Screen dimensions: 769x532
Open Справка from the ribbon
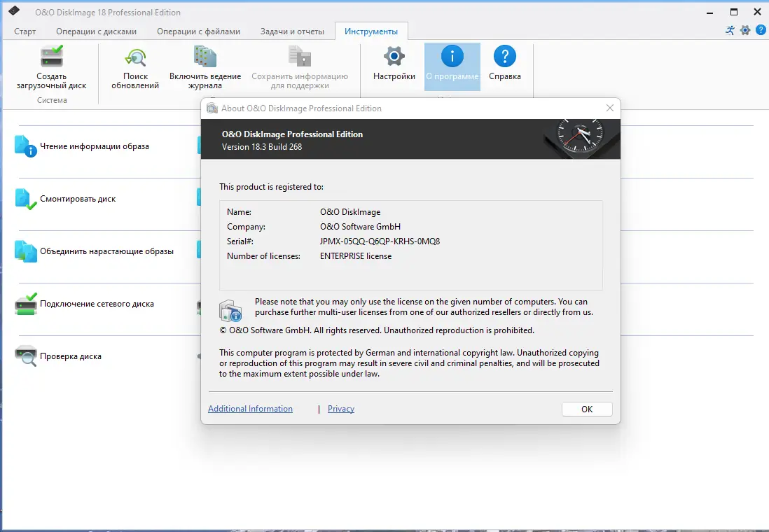[x=505, y=66]
